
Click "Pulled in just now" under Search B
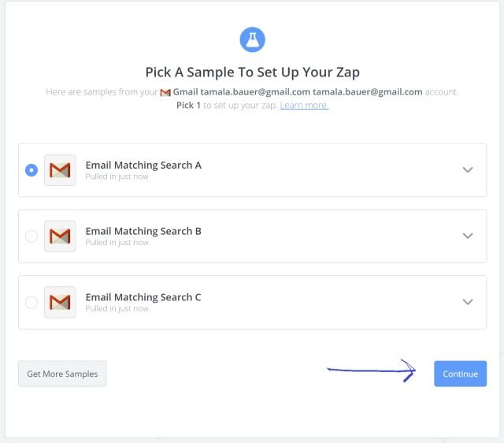[117, 243]
